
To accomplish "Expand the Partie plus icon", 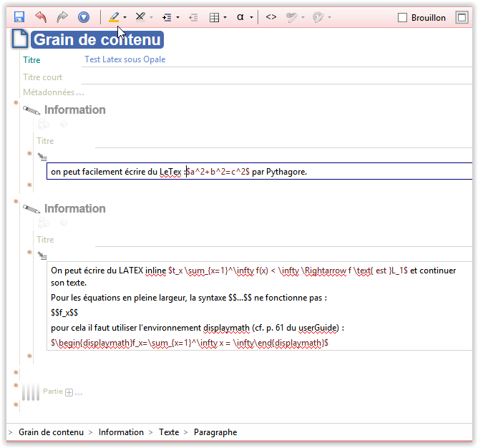I will click(69, 392).
